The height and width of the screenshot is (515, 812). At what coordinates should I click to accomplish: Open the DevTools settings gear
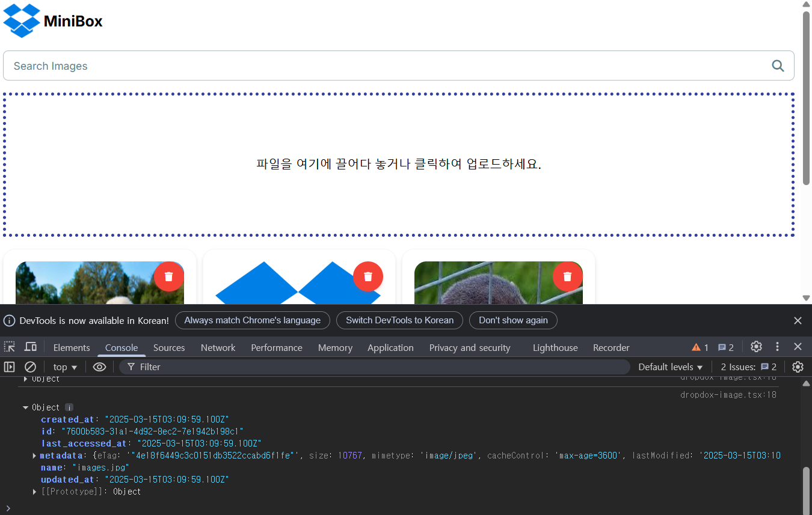click(x=756, y=347)
